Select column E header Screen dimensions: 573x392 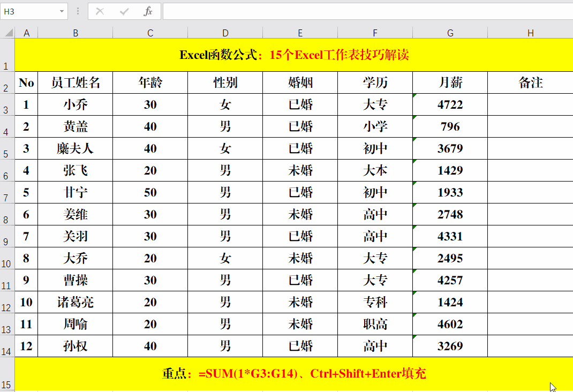300,33
